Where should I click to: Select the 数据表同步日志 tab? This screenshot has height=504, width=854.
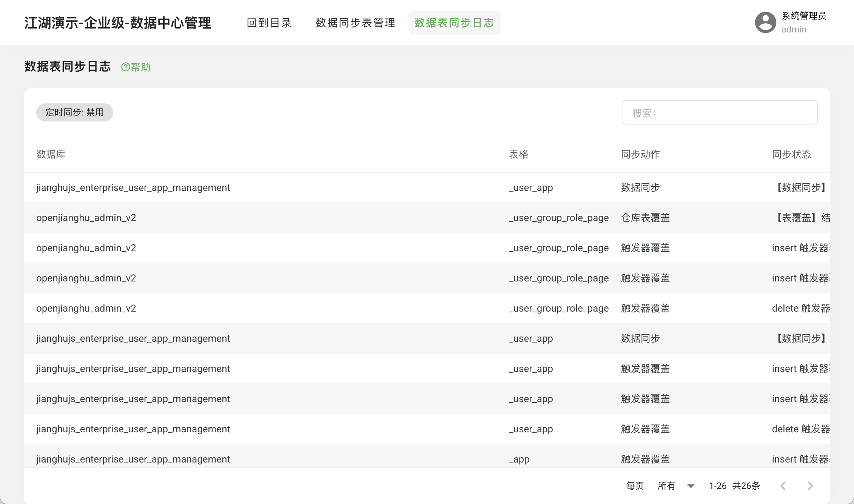point(454,23)
